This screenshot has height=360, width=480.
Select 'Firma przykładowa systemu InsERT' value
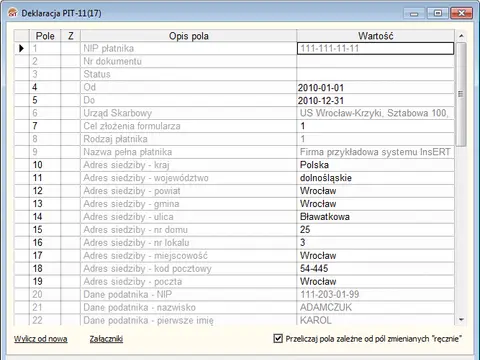[x=375, y=152]
